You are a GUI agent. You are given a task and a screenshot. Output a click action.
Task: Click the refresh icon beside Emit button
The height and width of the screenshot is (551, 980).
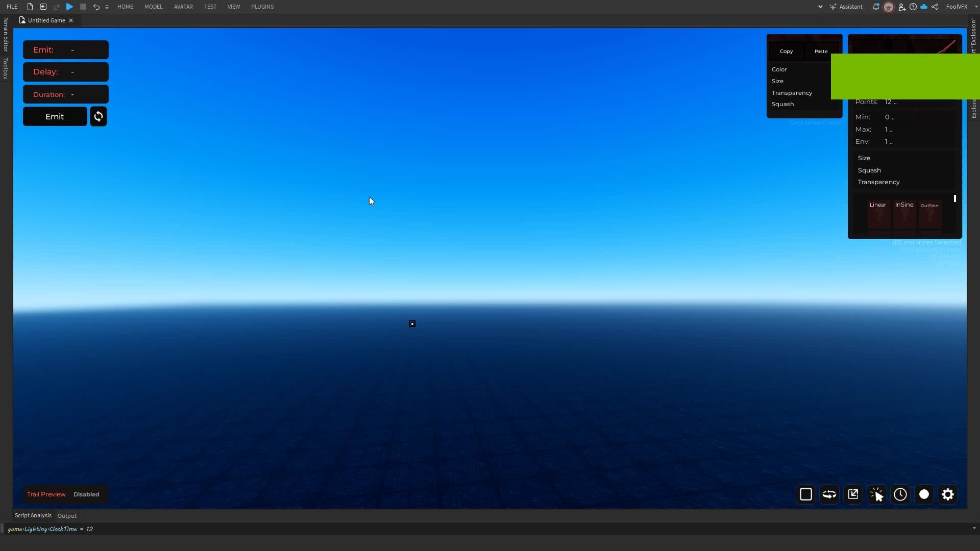[98, 116]
